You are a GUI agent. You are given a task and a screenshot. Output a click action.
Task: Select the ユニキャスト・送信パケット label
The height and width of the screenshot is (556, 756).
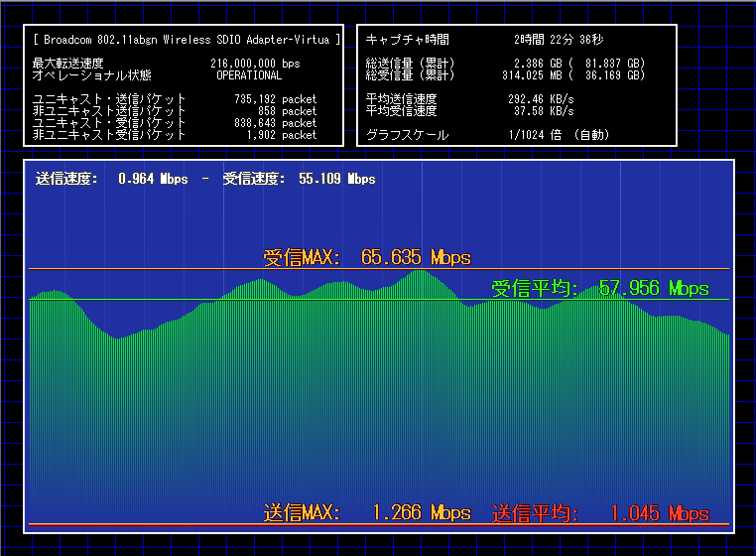(x=109, y=99)
